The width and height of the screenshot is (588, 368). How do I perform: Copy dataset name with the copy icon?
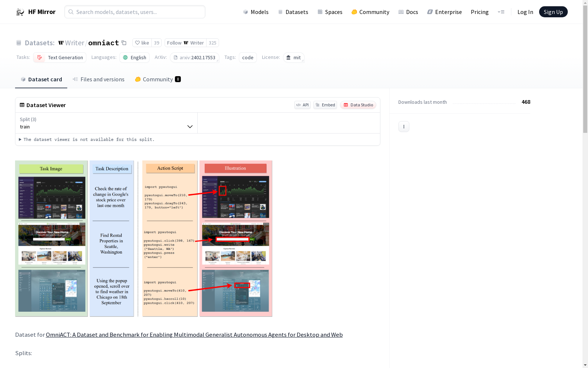coord(124,43)
